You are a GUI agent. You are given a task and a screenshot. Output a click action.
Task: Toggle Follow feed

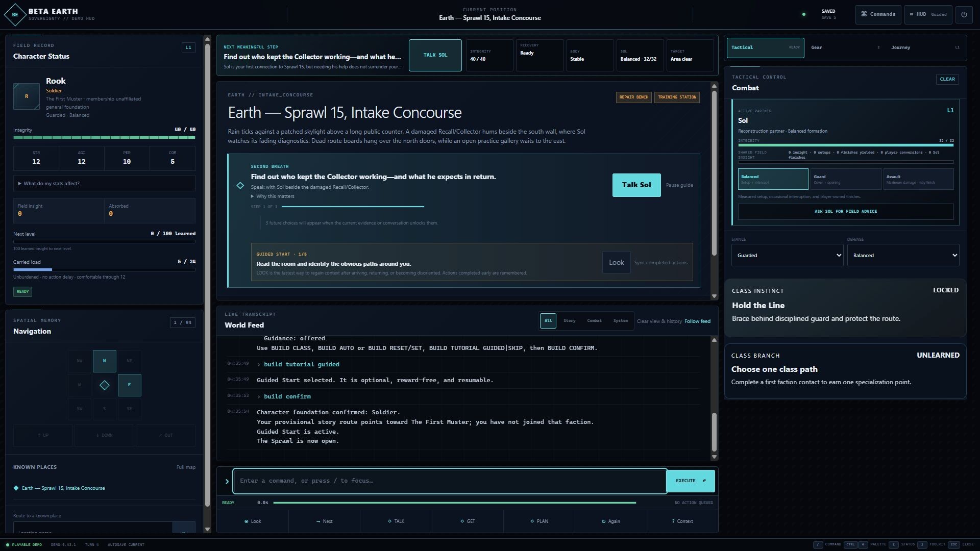tap(697, 321)
